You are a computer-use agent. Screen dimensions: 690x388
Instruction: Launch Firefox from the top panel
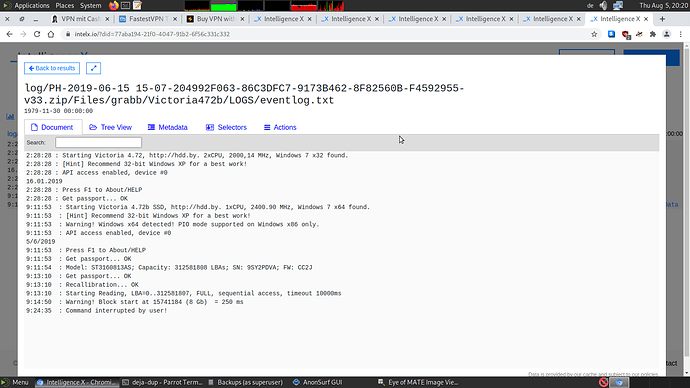(x=114, y=5)
